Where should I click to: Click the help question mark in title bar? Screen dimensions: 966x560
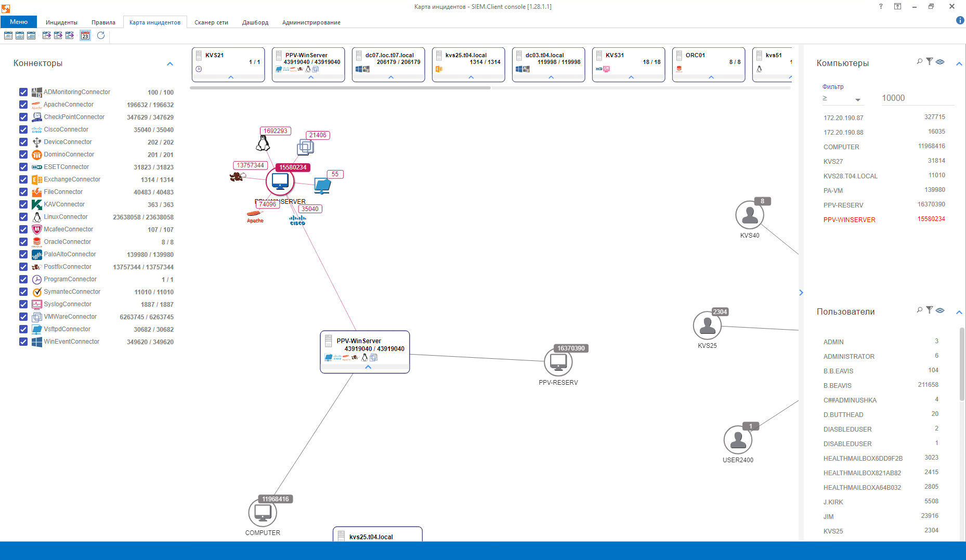point(881,6)
